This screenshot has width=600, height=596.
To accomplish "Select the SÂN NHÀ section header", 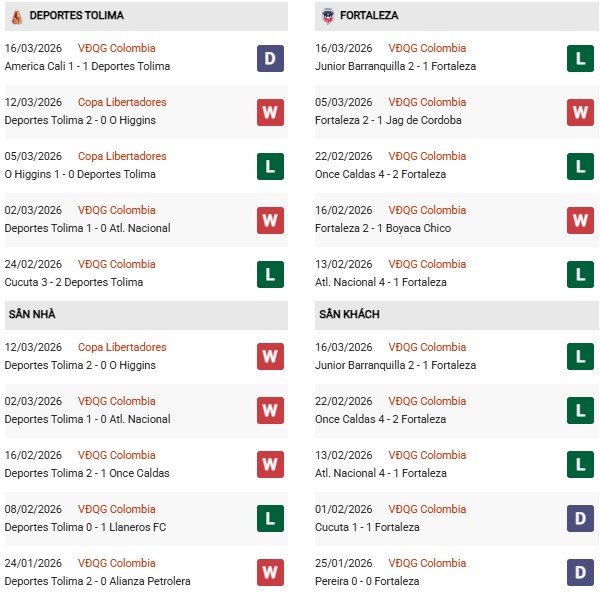I will pyautogui.click(x=32, y=314).
